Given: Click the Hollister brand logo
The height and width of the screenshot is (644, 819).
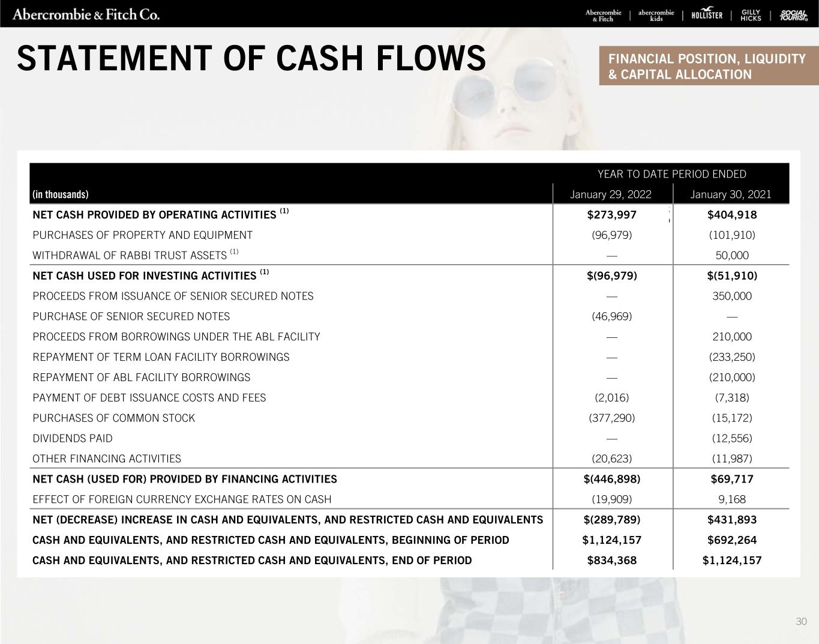Looking at the screenshot, I should click(707, 16).
